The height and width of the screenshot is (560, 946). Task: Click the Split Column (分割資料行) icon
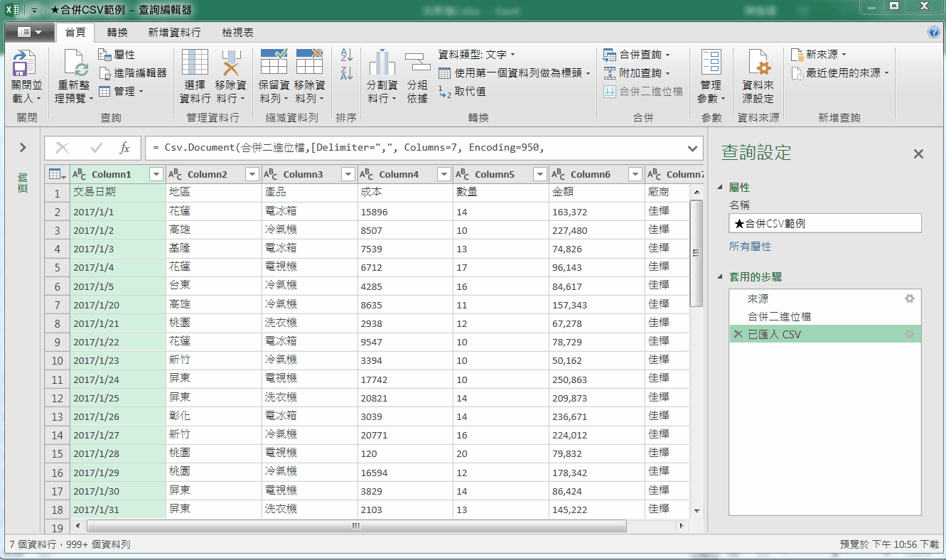click(382, 63)
